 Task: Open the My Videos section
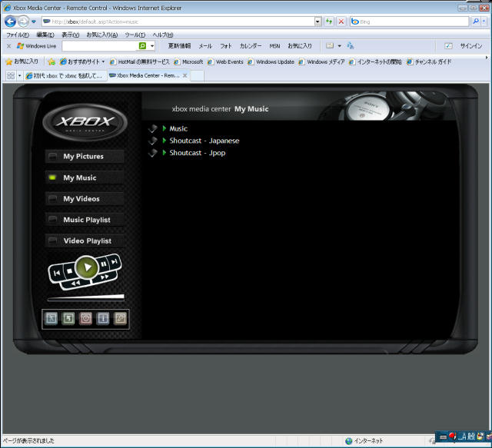(x=85, y=198)
